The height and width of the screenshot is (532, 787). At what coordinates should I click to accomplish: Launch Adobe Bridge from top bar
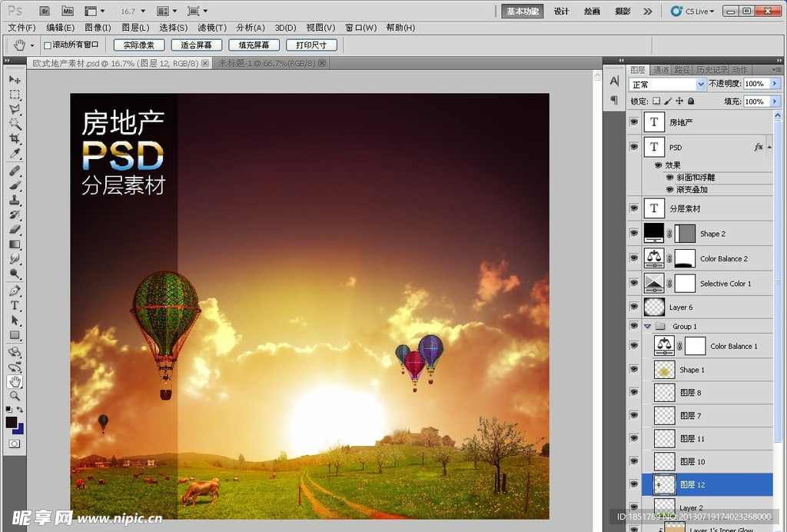coord(45,12)
